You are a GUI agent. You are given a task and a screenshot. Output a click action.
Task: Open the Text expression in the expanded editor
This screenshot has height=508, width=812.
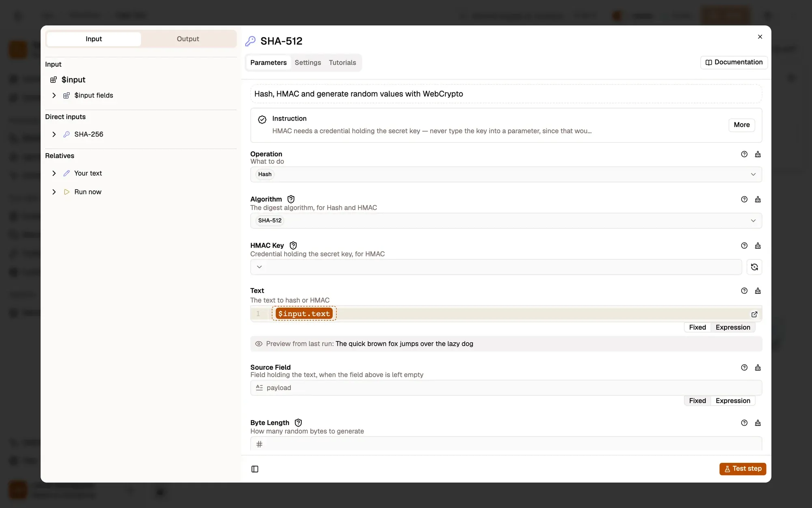(754, 314)
